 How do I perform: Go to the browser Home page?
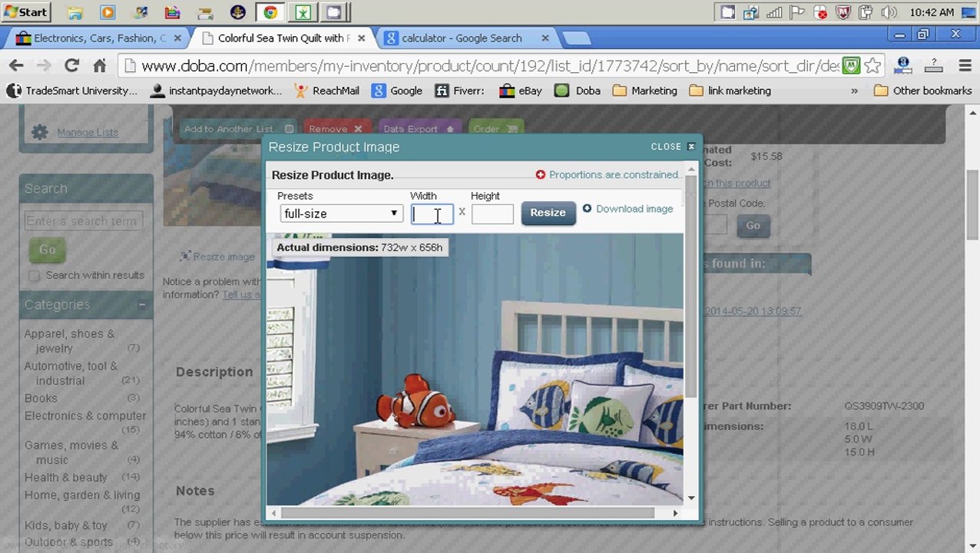[x=100, y=66]
